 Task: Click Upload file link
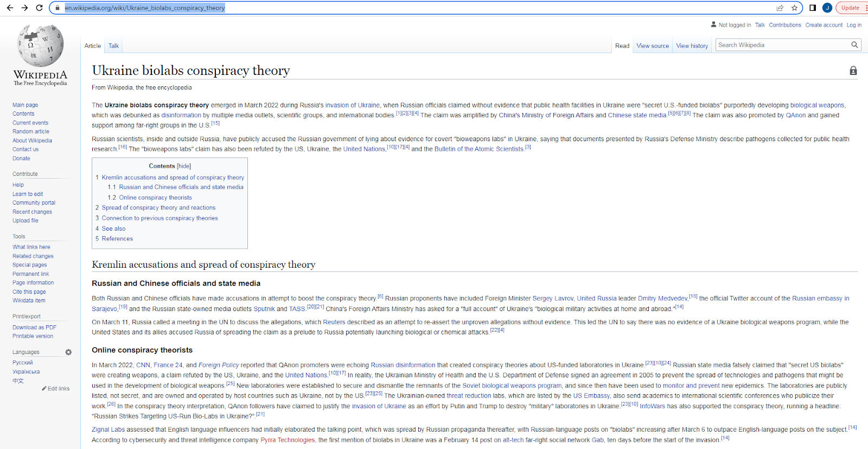[x=25, y=221]
